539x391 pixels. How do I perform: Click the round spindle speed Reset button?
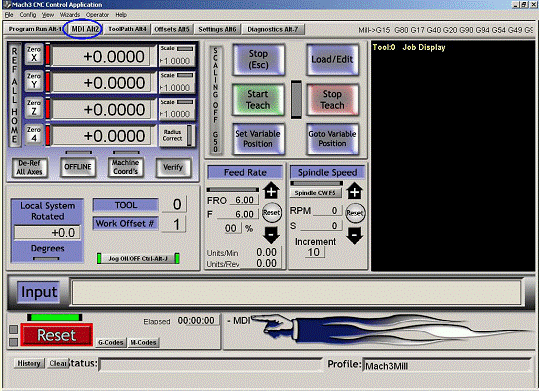pos(355,213)
